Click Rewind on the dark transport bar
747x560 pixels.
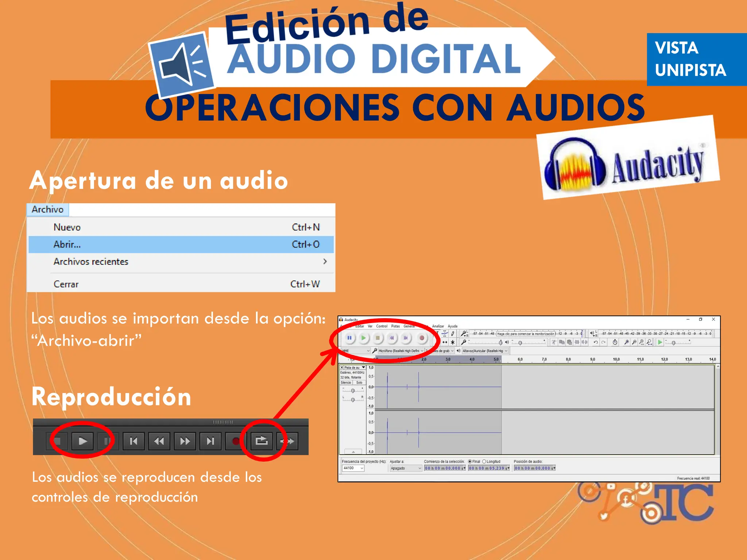159,441
